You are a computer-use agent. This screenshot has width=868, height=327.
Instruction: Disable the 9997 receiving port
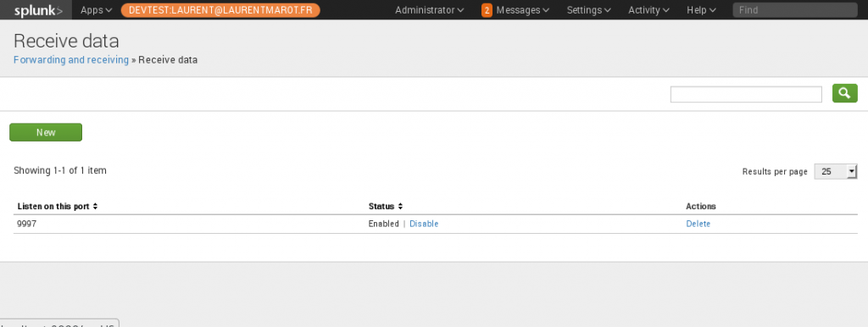point(424,224)
